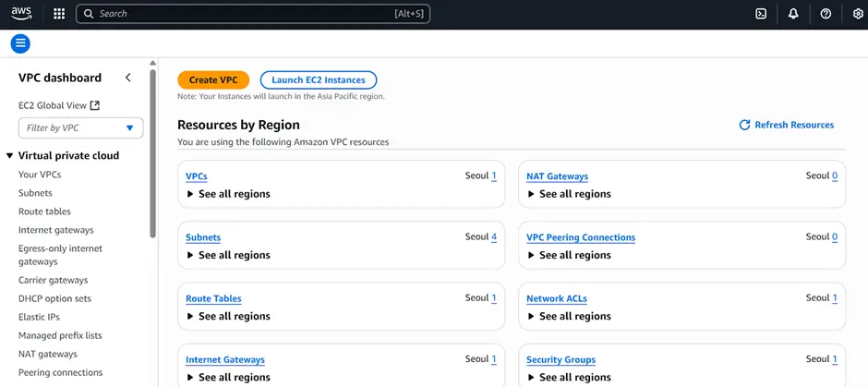868x387 pixels.
Task: Click the Refresh Resources label
Action: 794,125
